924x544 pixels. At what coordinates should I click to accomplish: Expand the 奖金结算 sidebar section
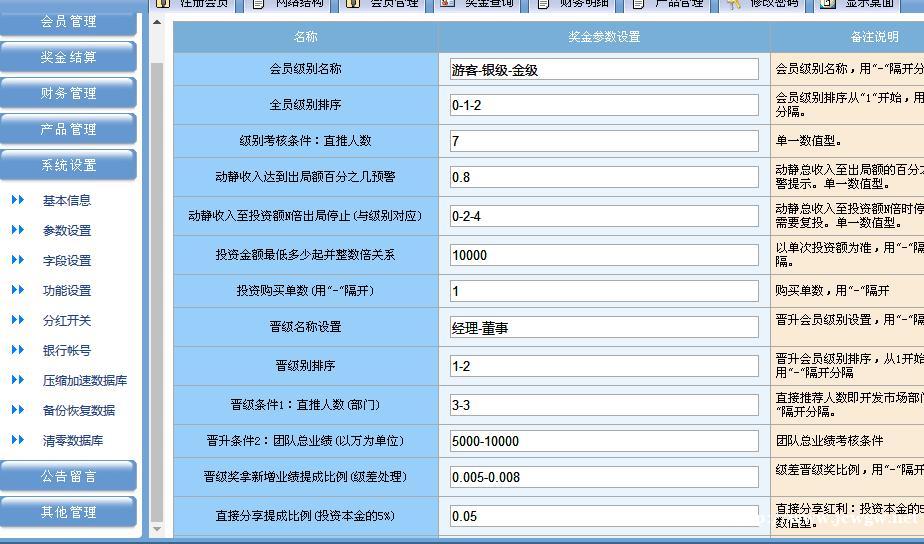68,57
